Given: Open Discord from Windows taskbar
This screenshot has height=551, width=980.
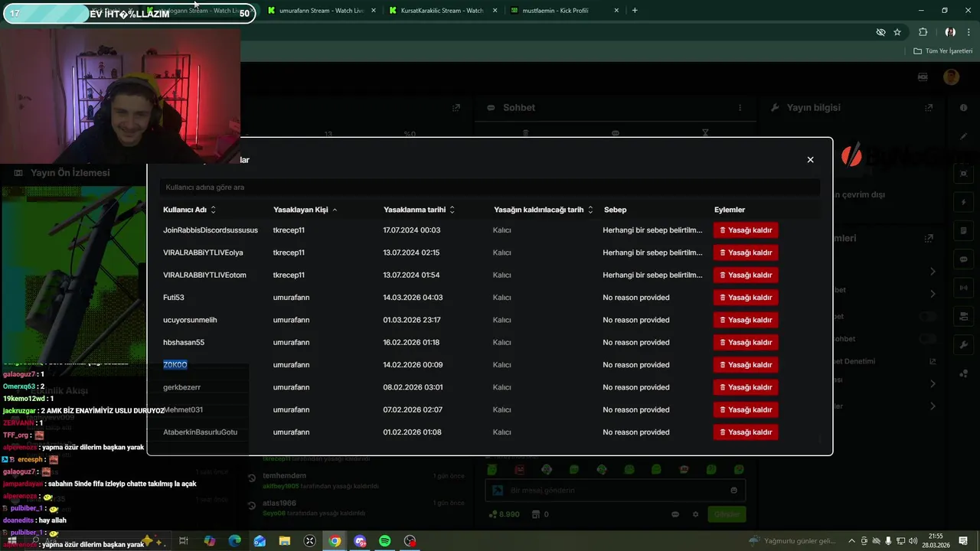Looking at the screenshot, I should point(360,541).
